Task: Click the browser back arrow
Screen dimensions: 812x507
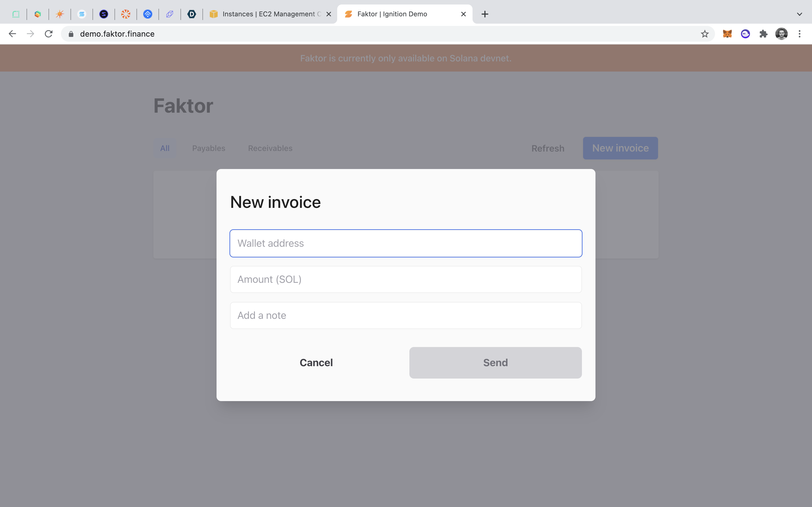Action: click(12, 34)
